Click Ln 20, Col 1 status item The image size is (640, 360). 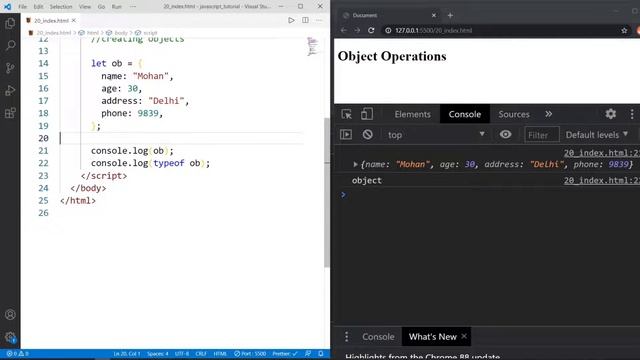[127, 354]
